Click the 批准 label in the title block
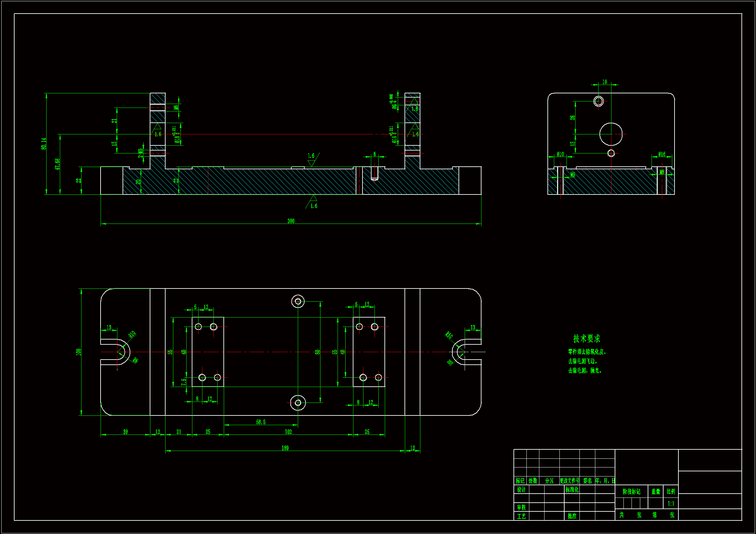This screenshot has width=756, height=534. click(x=572, y=516)
